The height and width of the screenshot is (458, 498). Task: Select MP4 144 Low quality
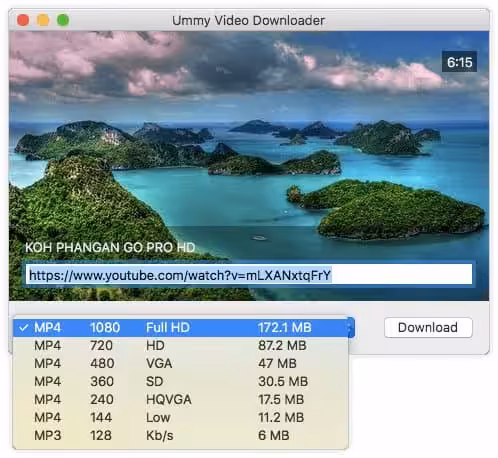point(180,417)
